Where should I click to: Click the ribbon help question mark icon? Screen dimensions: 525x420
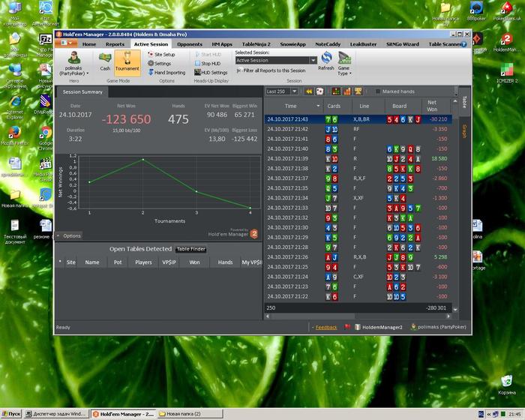(463, 44)
